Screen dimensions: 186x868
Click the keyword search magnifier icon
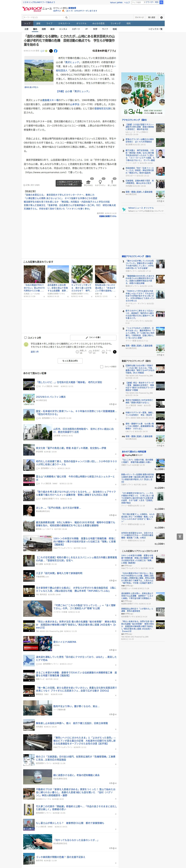(x=66, y=18)
